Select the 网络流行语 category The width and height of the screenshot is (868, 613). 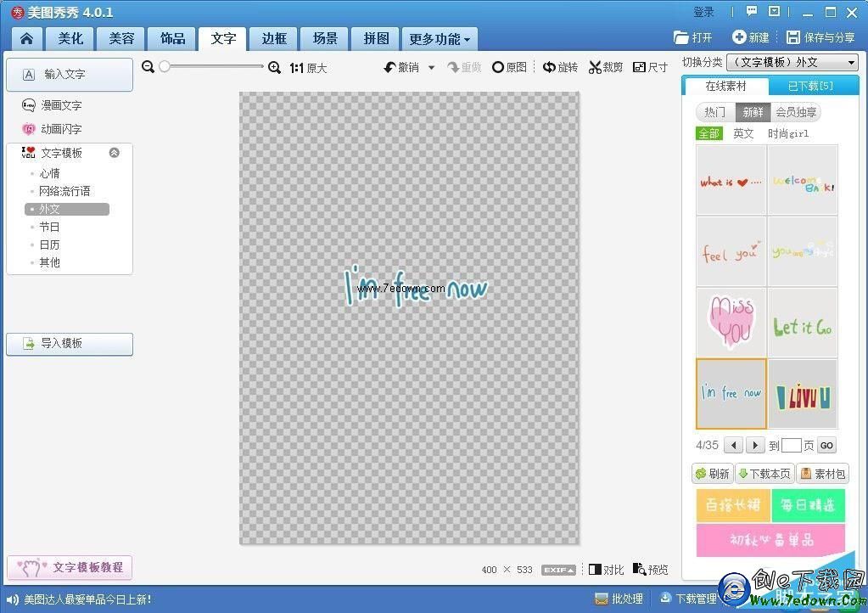pos(64,191)
